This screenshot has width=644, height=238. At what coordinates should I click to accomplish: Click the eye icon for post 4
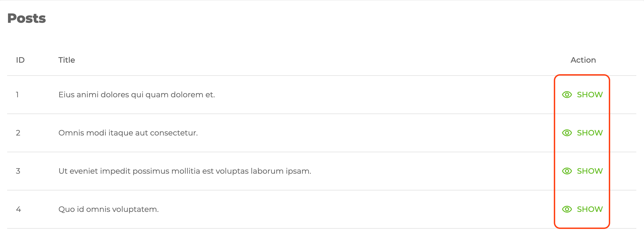coord(567,209)
